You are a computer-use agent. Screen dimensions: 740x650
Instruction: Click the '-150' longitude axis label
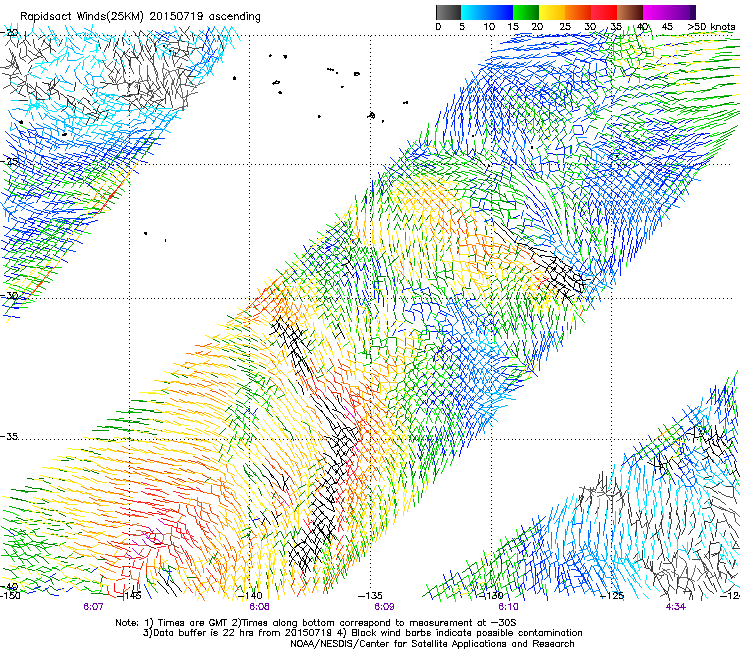10,595
